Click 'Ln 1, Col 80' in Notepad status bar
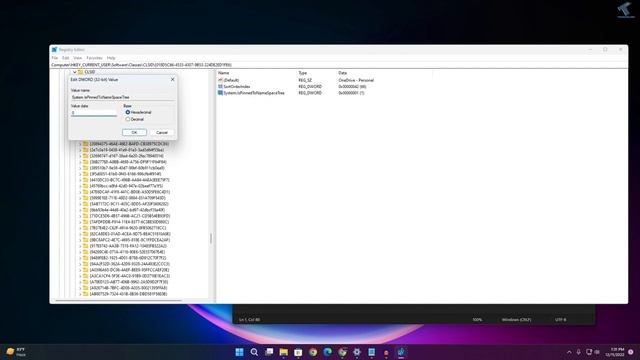Image resolution: width=640 pixels, height=360 pixels. coord(249,320)
